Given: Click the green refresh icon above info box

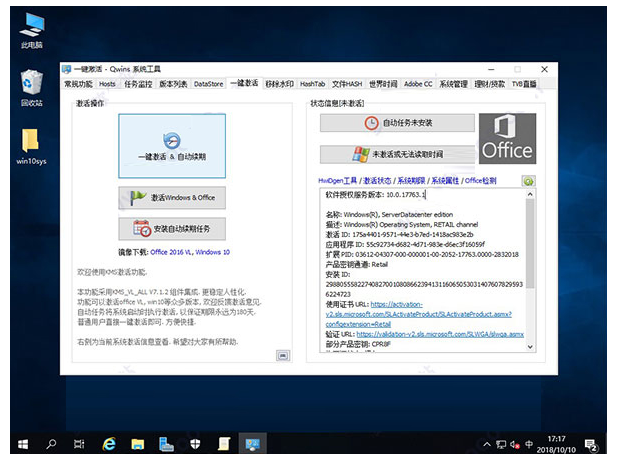Looking at the screenshot, I should point(528,181).
